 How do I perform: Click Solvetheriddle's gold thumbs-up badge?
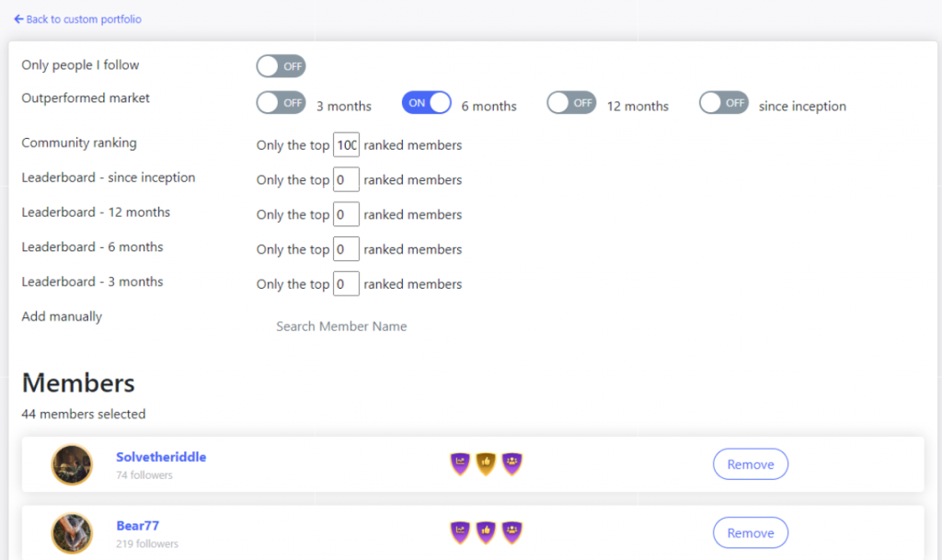pos(486,463)
